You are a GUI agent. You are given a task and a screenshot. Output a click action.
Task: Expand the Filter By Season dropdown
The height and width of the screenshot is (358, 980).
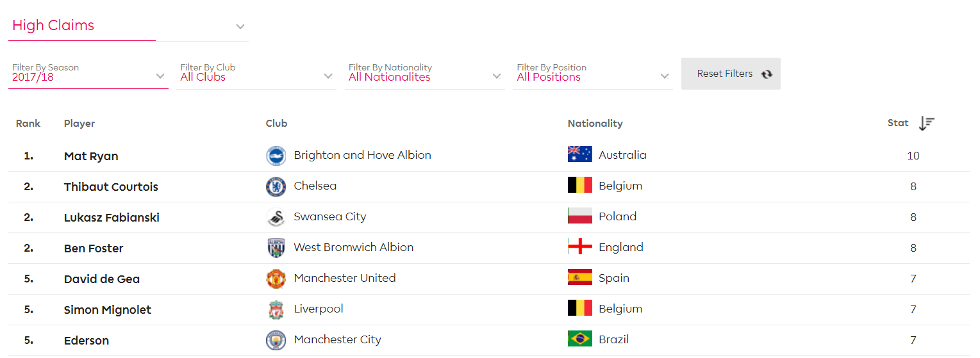(88, 74)
